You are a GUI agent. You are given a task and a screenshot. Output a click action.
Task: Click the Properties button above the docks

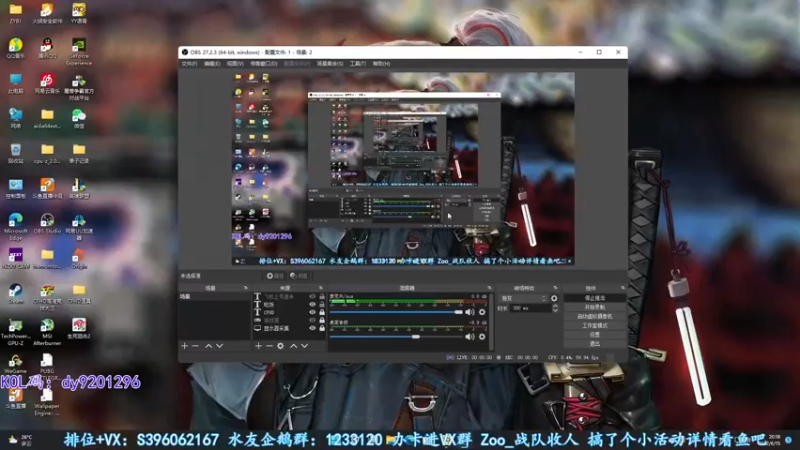275,276
